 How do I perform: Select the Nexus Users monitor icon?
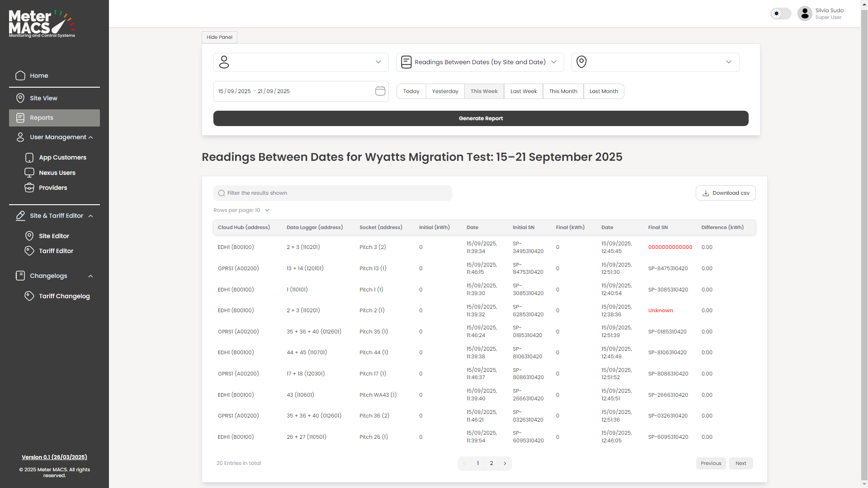click(x=29, y=172)
